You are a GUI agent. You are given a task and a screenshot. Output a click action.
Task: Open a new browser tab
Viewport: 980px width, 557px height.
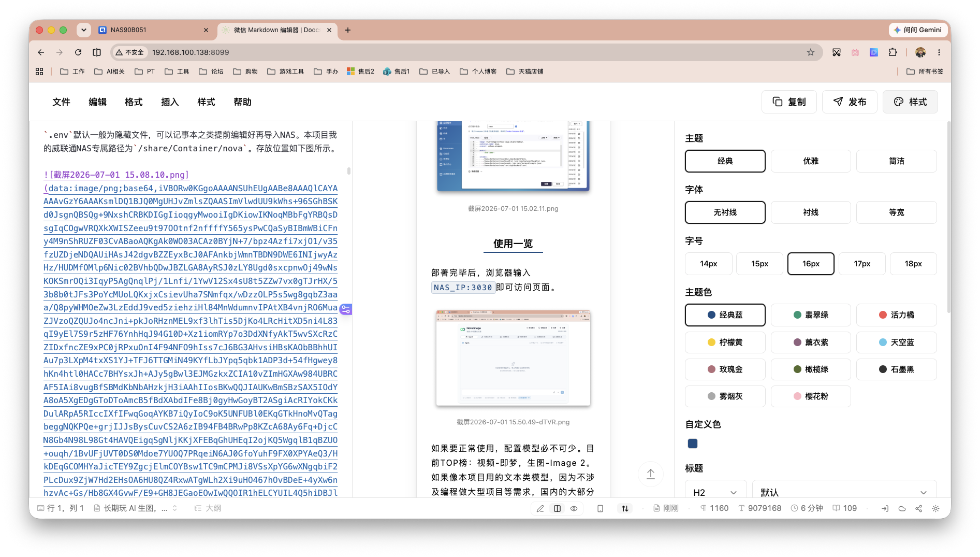tap(348, 30)
